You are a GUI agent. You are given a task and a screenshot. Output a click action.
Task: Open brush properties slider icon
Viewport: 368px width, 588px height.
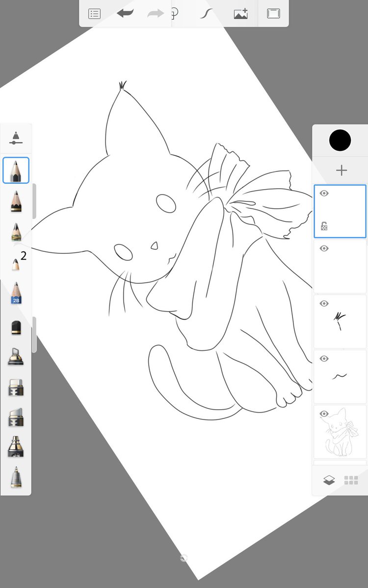pos(16,137)
